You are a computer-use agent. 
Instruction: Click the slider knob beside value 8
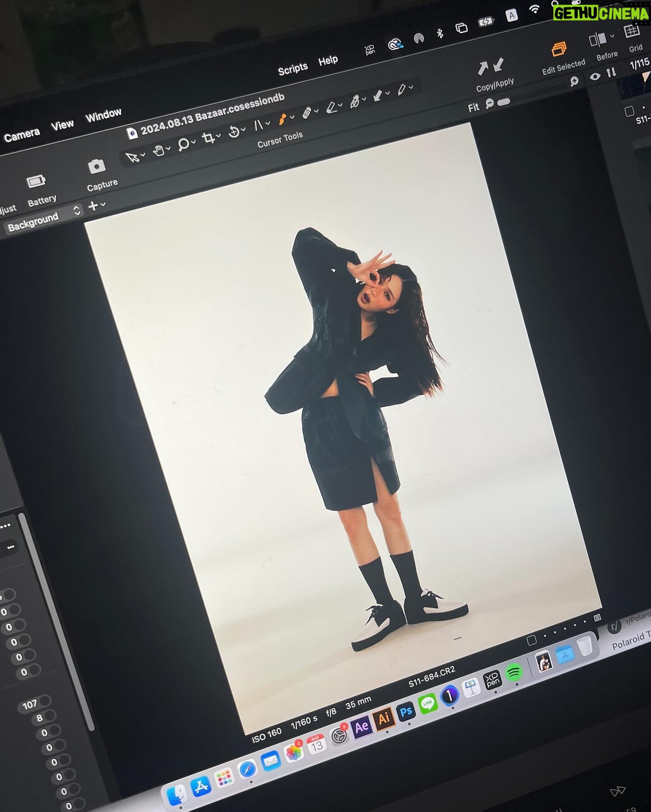point(50,716)
